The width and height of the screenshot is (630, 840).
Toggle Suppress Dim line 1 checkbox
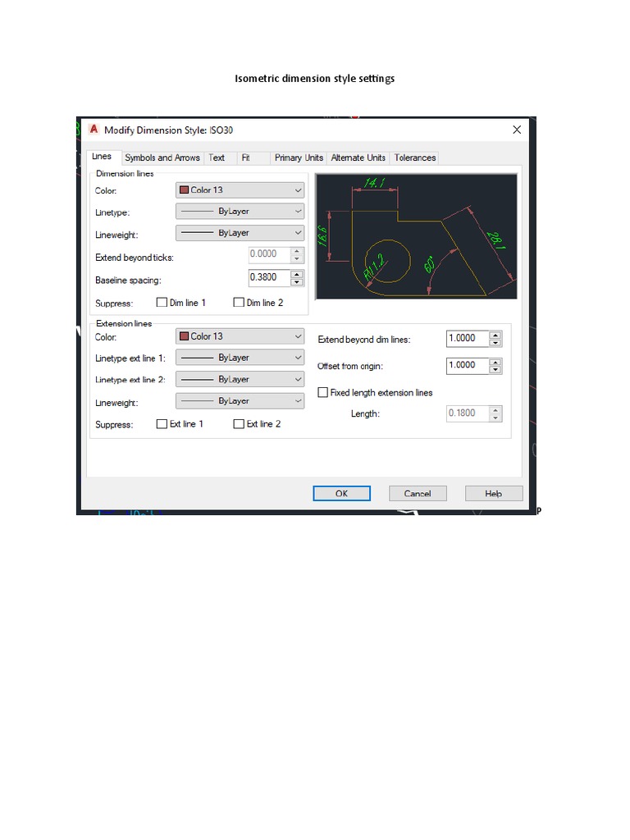click(x=162, y=302)
